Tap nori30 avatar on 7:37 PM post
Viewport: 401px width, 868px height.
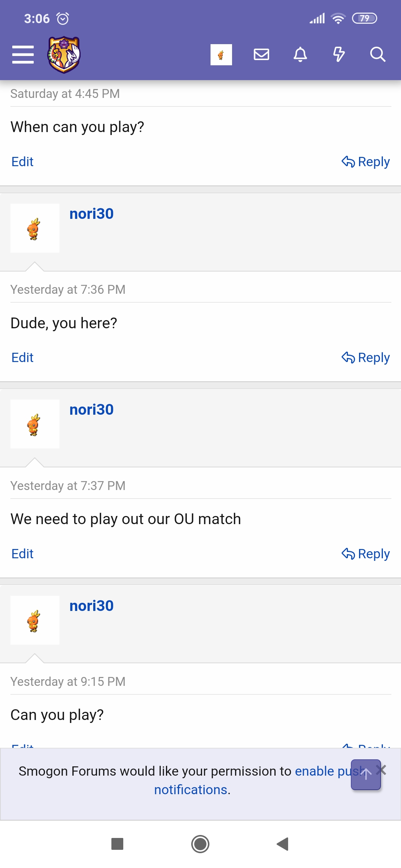click(x=35, y=424)
